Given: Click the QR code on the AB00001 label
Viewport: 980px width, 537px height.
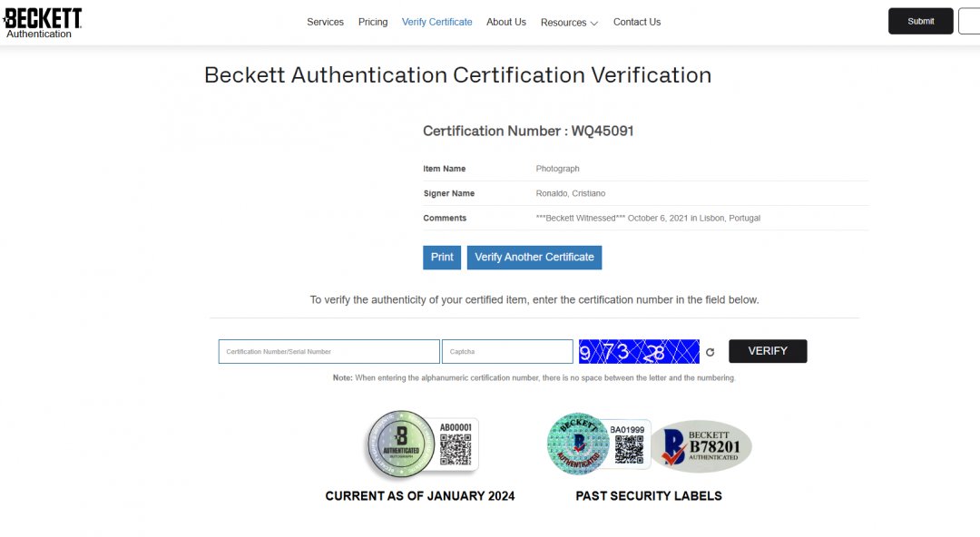Looking at the screenshot, I should (x=456, y=449).
